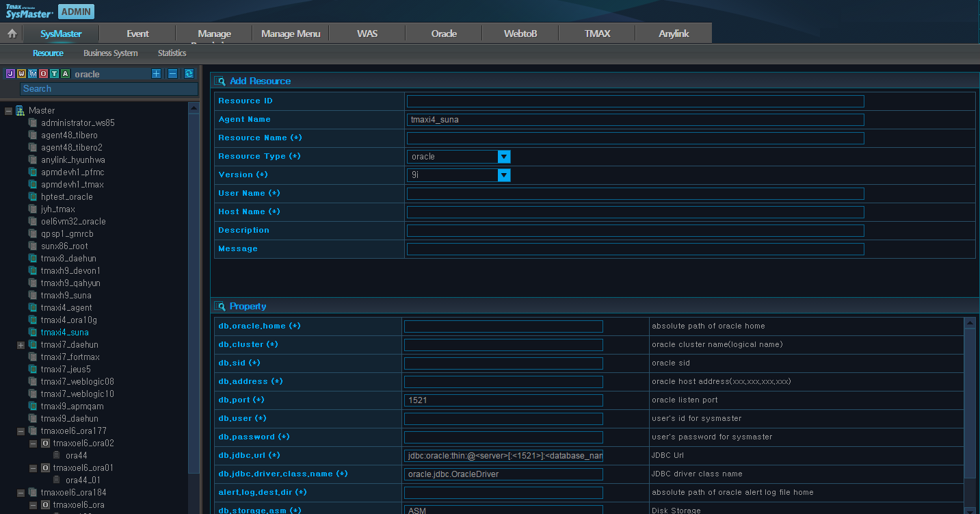Refresh the resource tree
The width and height of the screenshot is (980, 514).
point(189,74)
